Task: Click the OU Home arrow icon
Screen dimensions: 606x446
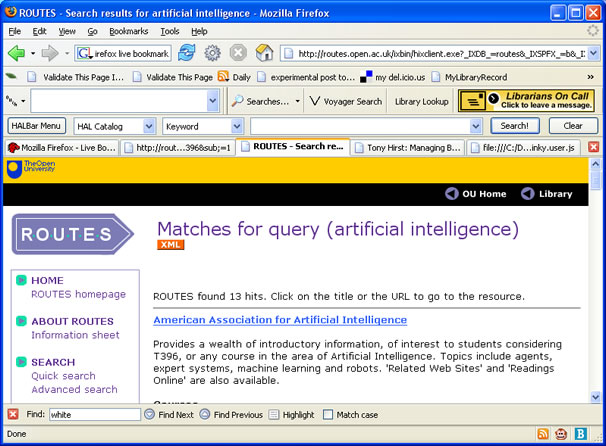Action: 451,194
